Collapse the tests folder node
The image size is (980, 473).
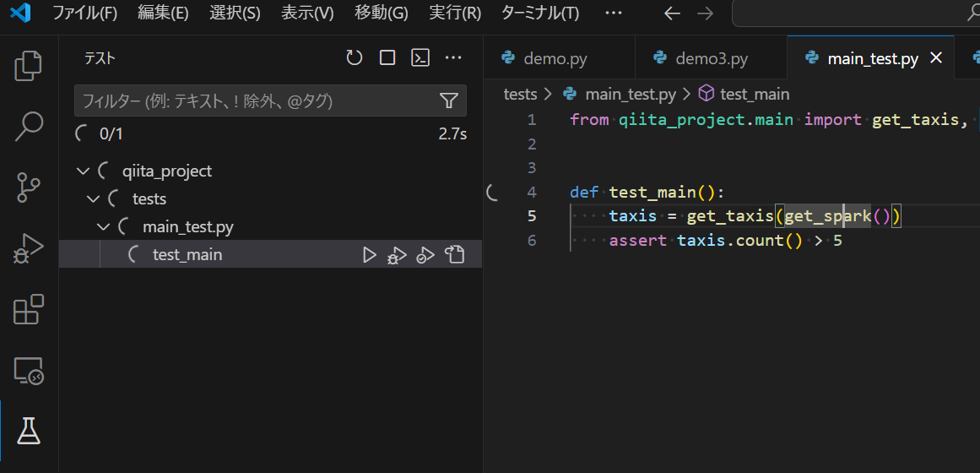coord(93,199)
